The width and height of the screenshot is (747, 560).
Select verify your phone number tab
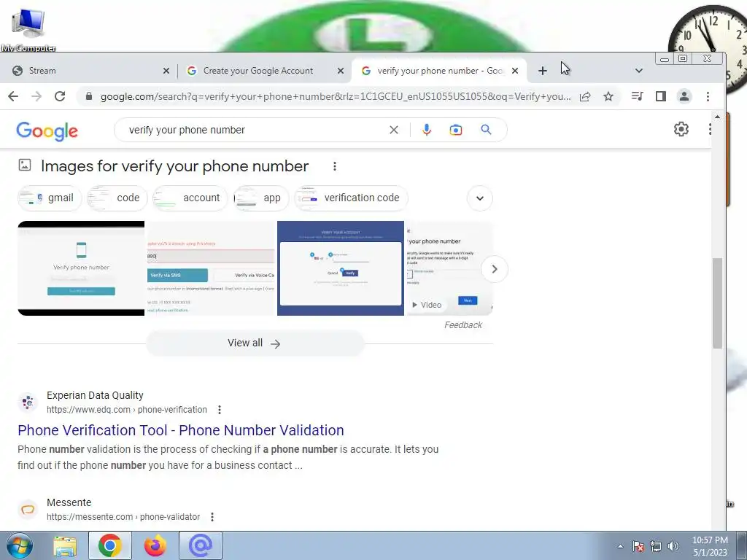[438, 71]
